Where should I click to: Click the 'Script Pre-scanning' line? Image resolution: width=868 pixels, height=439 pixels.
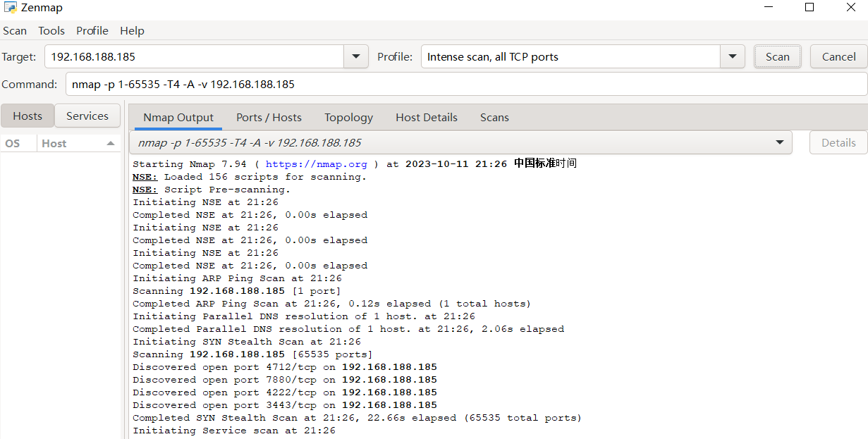(x=212, y=190)
